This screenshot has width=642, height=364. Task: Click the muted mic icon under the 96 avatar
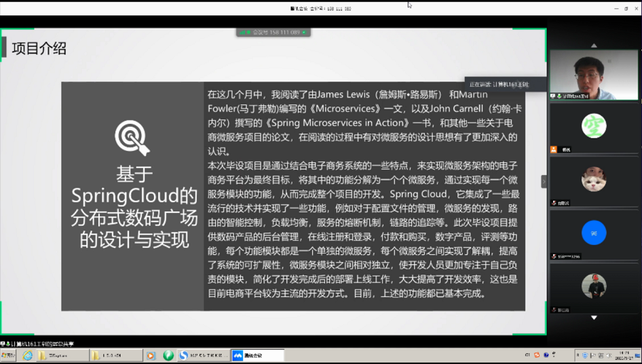coord(554,256)
